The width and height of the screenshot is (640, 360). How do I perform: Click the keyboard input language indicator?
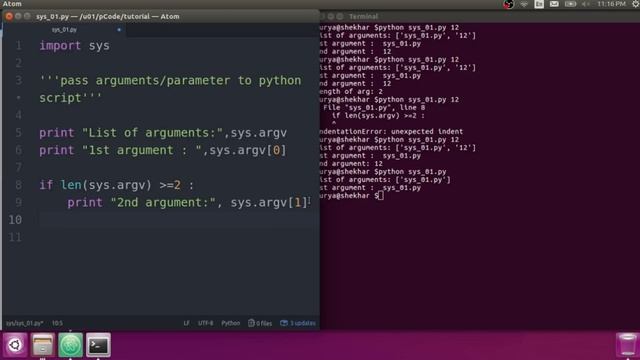coord(539,4)
